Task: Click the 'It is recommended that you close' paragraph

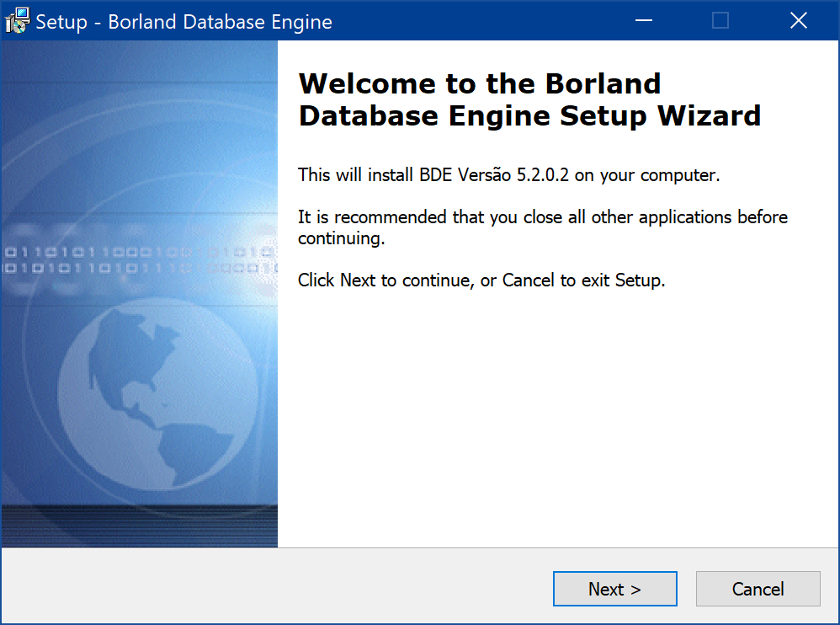Action: point(543,227)
